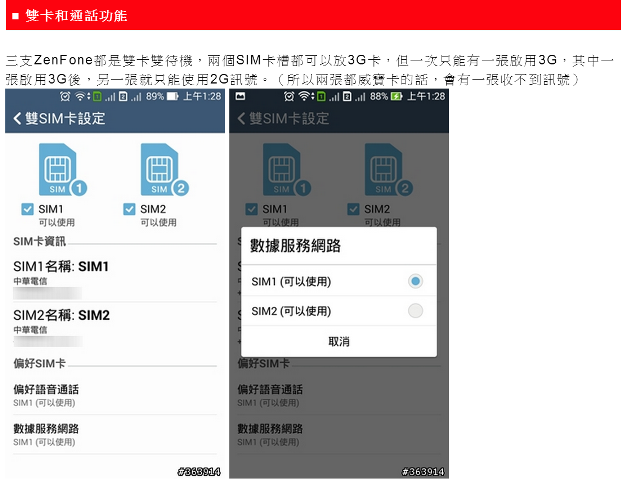Tap Wi-Fi icon in left status bar
Screen dimensions: 622x480
pyautogui.click(x=82, y=96)
